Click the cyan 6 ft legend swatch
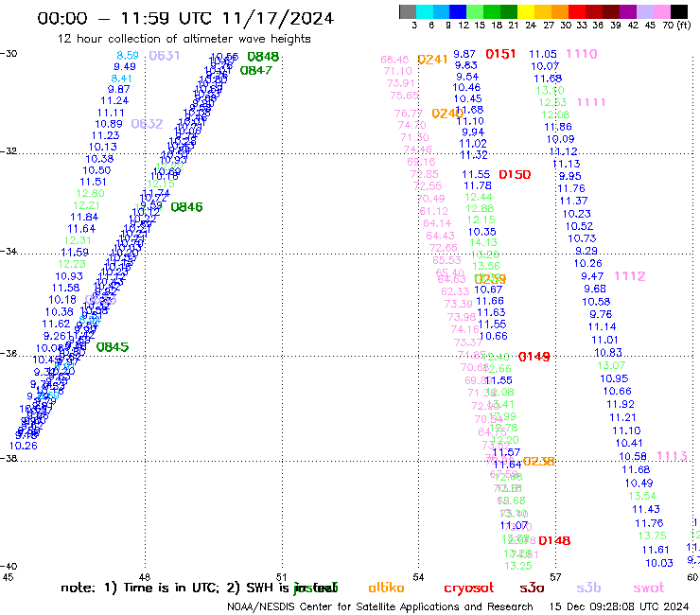The height and width of the screenshot is (615, 700). tap(424, 11)
